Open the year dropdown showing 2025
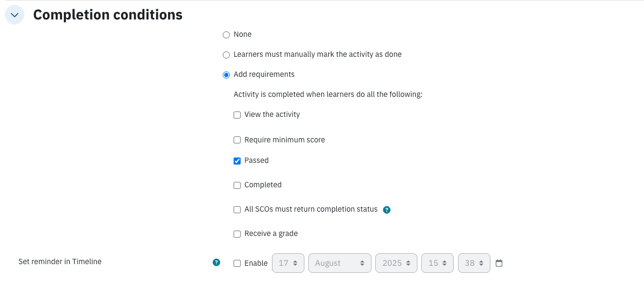 [x=396, y=263]
